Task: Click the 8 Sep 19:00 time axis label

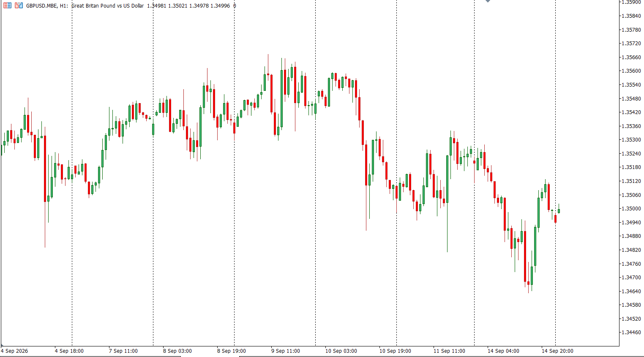Action: click(232, 351)
